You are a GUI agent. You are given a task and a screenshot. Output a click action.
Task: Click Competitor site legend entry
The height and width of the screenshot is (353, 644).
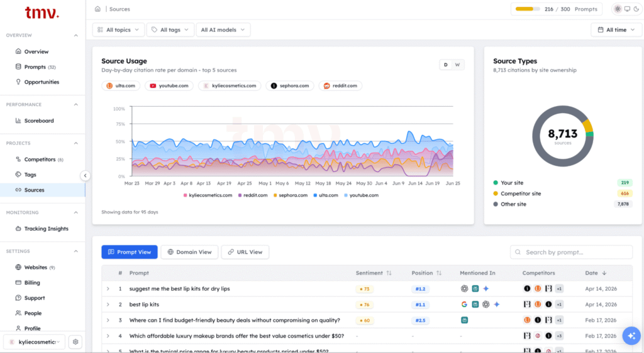pos(517,193)
